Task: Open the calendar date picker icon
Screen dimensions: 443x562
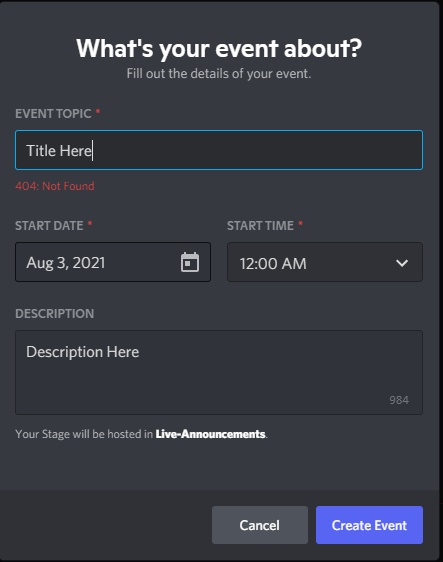Action: coord(190,262)
